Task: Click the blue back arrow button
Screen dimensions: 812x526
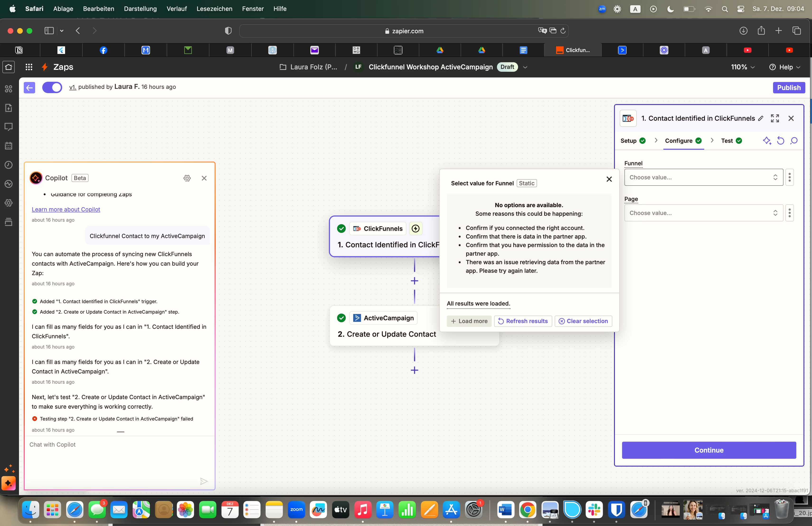Action: tap(29, 88)
